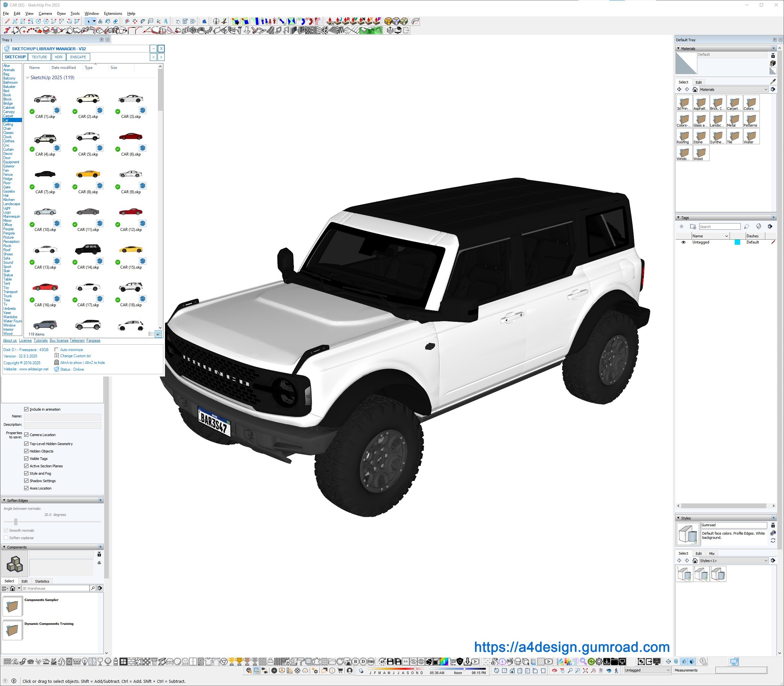
Task: Select the arrow Select tool in the toolbar
Action: click(89, 22)
